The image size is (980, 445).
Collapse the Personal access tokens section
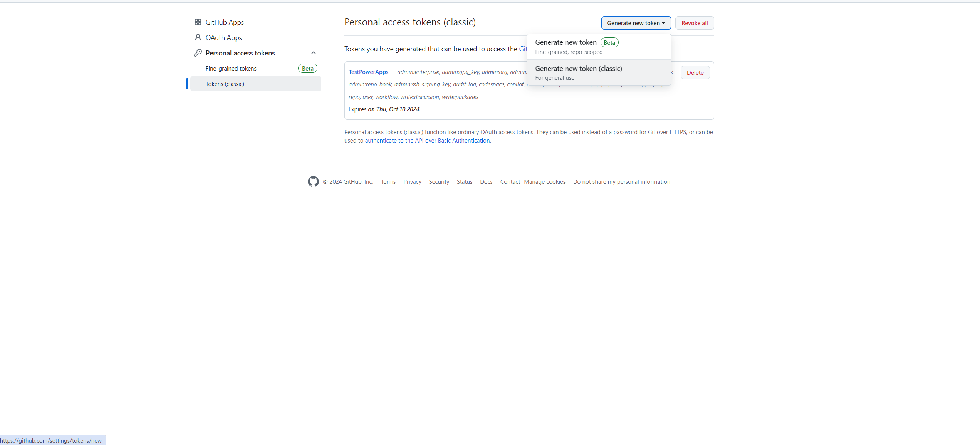[x=313, y=53]
